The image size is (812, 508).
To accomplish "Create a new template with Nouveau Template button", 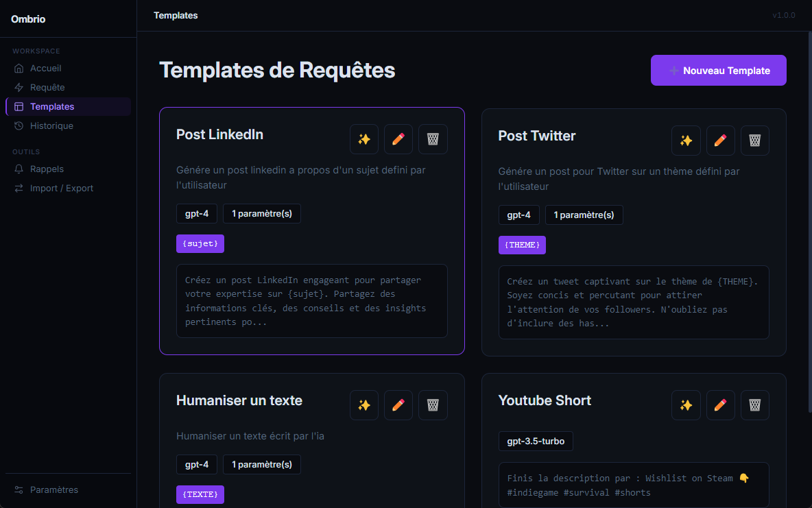I will [x=718, y=71].
